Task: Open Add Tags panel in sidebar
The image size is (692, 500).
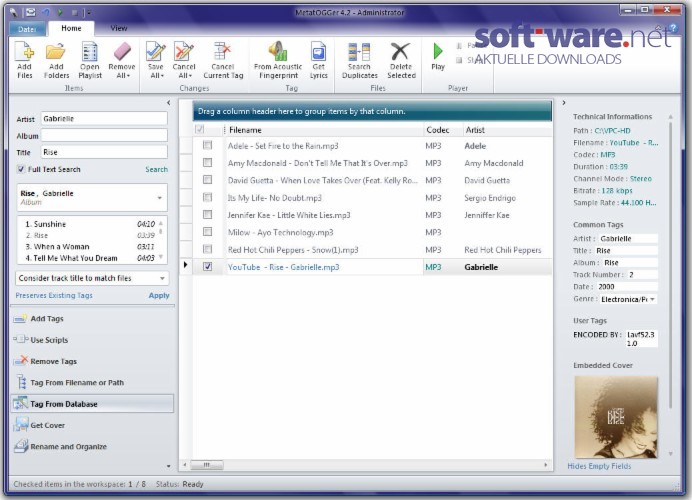Action: tap(92, 319)
